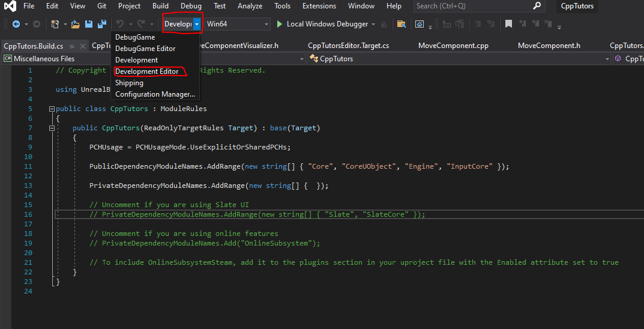Collapse the CppTutors constructor outline region
The image size is (644, 329).
[51, 128]
